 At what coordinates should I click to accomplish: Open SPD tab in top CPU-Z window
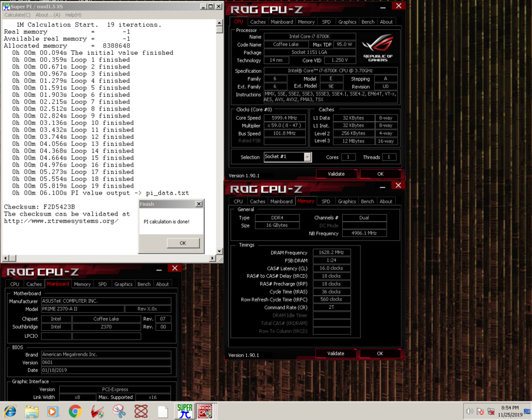(x=326, y=22)
